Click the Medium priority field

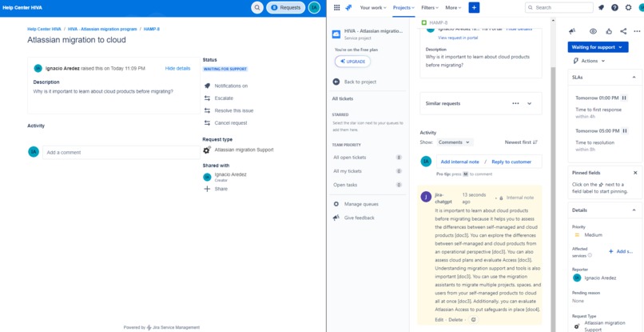click(x=593, y=235)
